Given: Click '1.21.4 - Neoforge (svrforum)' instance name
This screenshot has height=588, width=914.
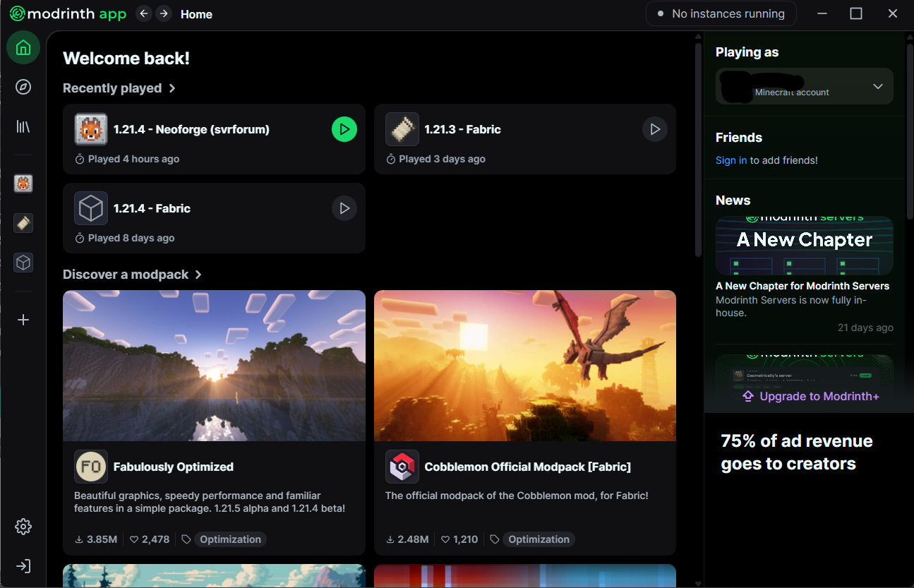Looking at the screenshot, I should point(191,129).
